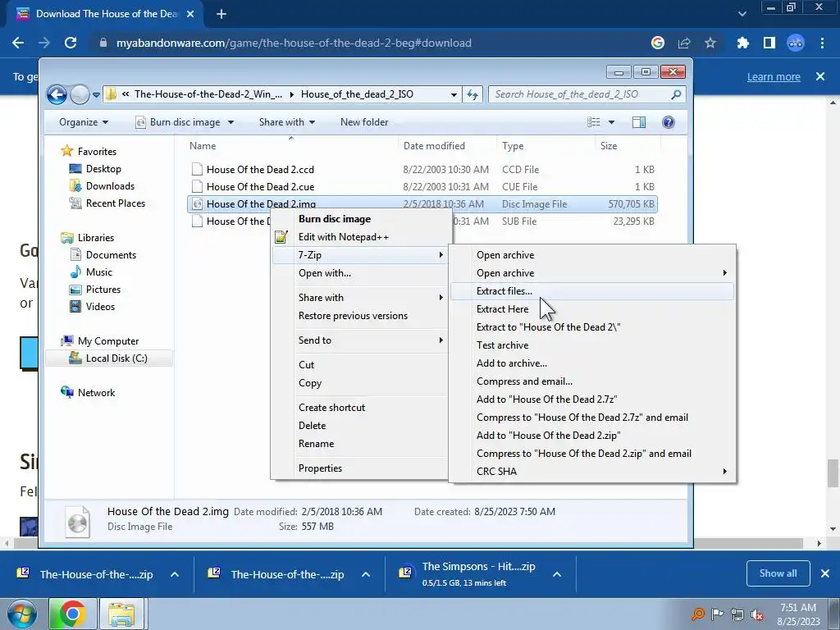Image resolution: width=840 pixels, height=630 pixels.
Task: Open the recent locations dropdown arrow
Action: 97,95
